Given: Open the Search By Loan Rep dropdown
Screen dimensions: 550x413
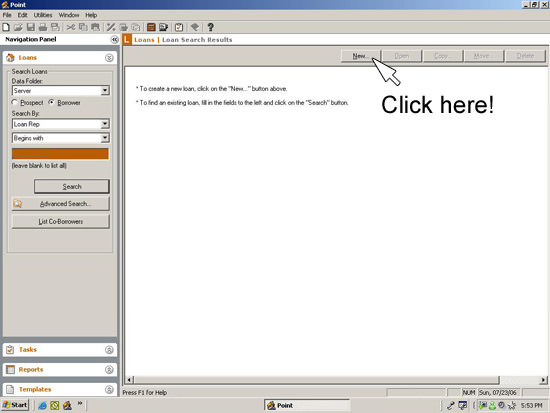Looking at the screenshot, I should coord(105,124).
